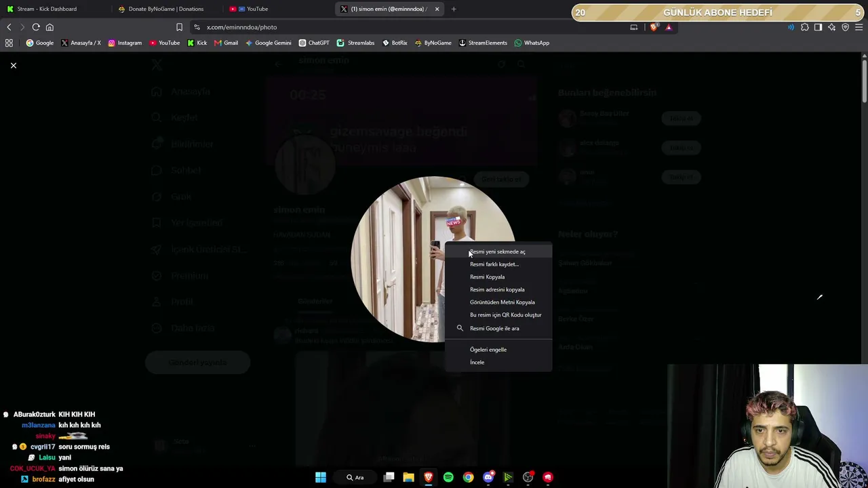This screenshot has height=488, width=868.
Task: Open the WhatsApp bookmark
Action: click(532, 43)
